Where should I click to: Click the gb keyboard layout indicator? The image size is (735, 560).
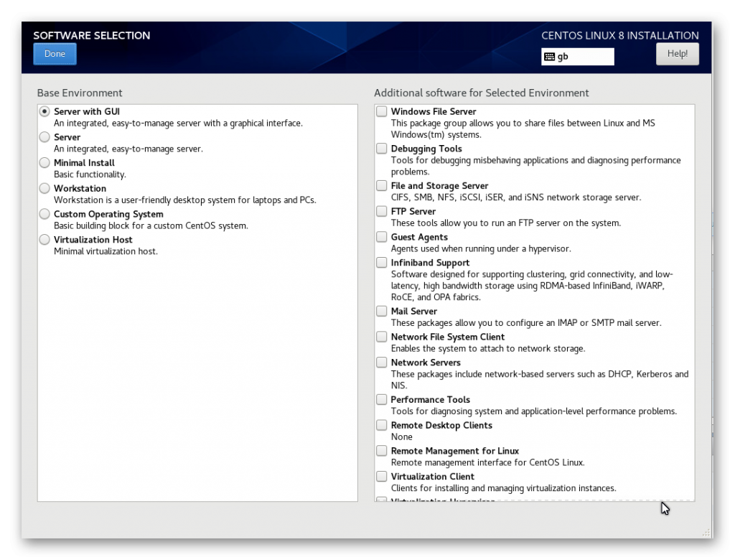click(x=578, y=57)
